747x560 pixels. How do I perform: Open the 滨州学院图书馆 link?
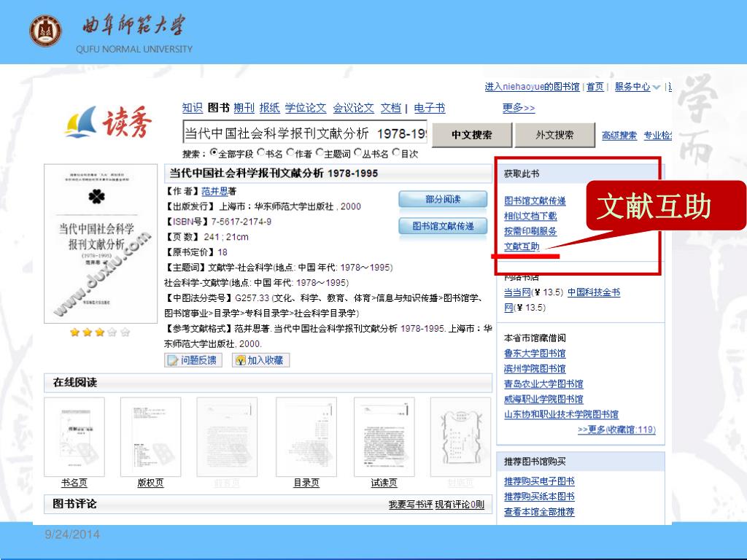coord(535,368)
